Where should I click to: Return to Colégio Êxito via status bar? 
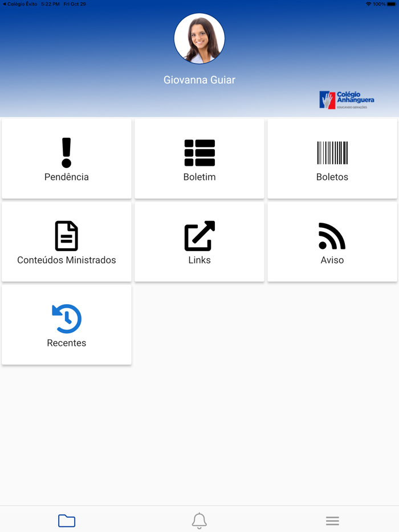pyautogui.click(x=20, y=4)
